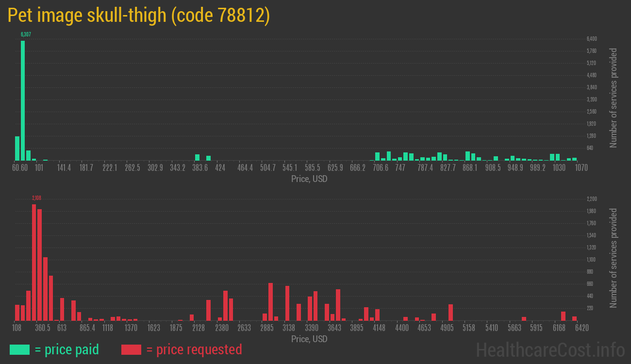Click the 1070 tick on the green chart

pos(581,168)
